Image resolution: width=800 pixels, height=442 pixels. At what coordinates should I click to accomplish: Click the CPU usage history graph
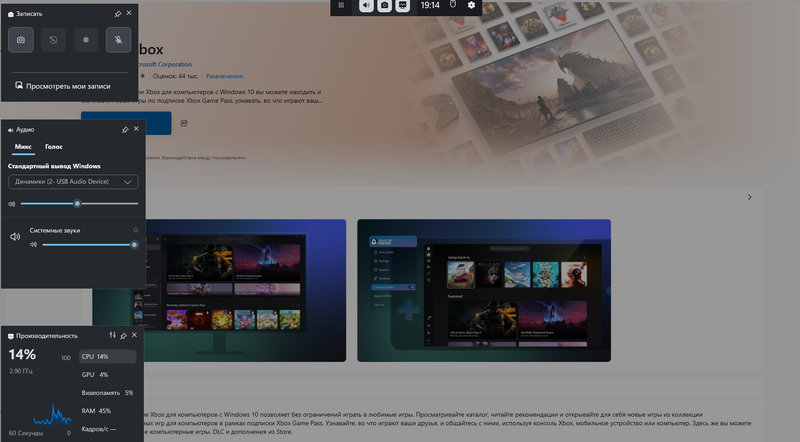tap(52, 413)
